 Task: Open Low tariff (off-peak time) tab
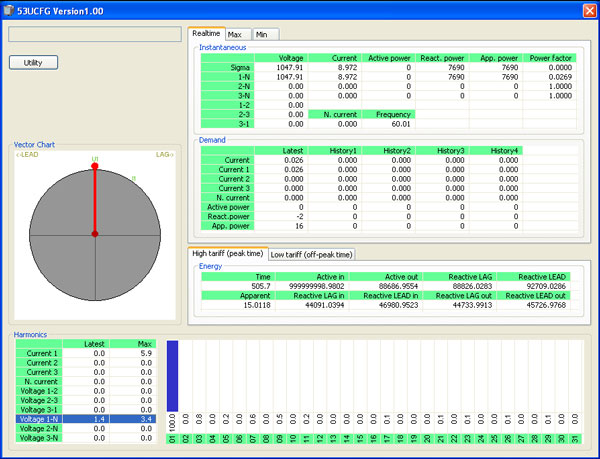[311, 254]
